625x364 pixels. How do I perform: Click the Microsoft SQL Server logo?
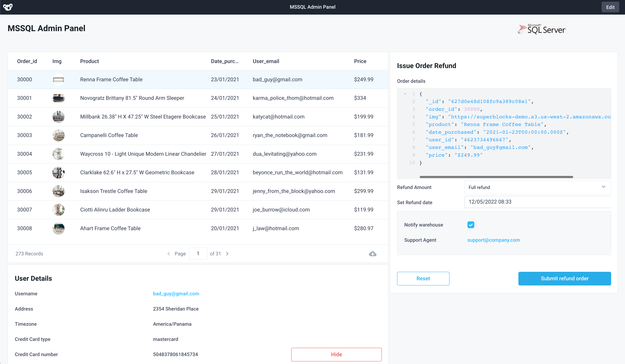pyautogui.click(x=542, y=29)
